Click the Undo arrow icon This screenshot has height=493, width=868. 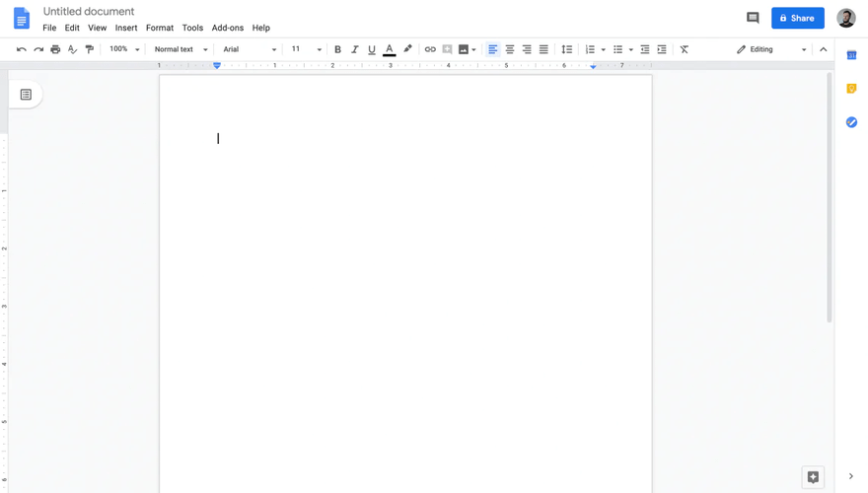[x=21, y=49]
